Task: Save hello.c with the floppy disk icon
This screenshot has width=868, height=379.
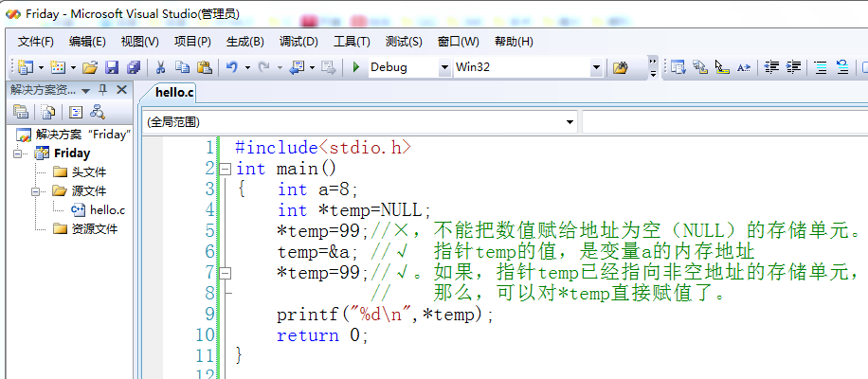Action: pyautogui.click(x=112, y=67)
